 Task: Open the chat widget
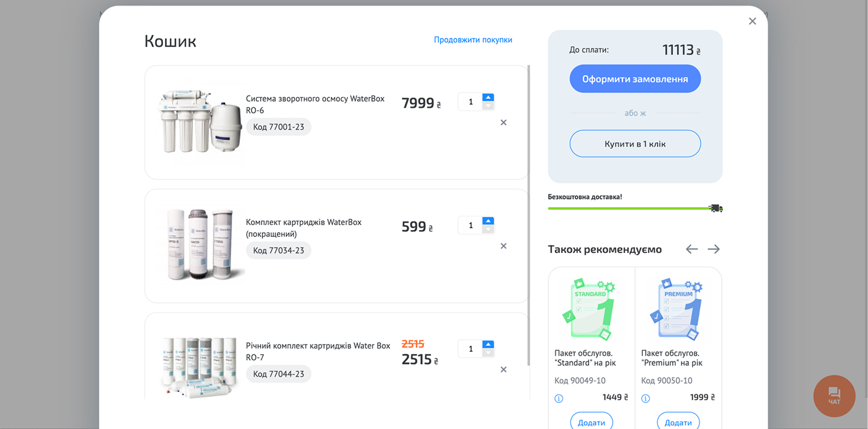pyautogui.click(x=834, y=396)
